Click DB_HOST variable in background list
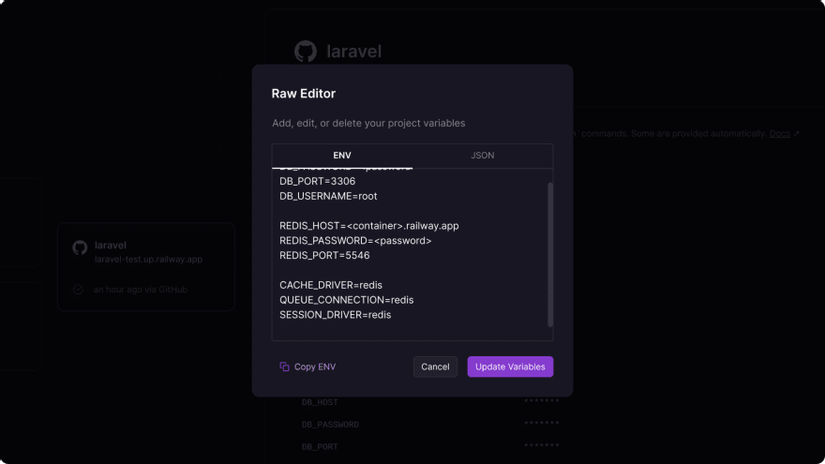Image resolution: width=825 pixels, height=464 pixels. (x=320, y=402)
